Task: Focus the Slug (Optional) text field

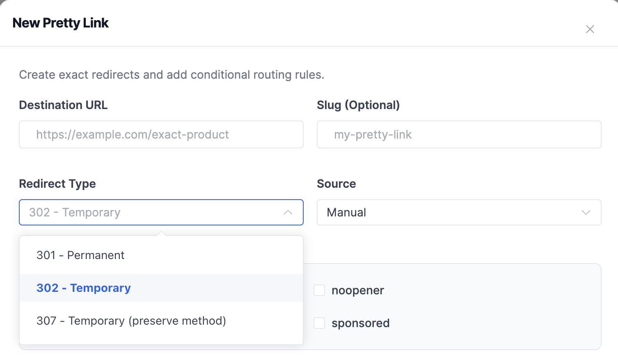Action: (x=459, y=134)
